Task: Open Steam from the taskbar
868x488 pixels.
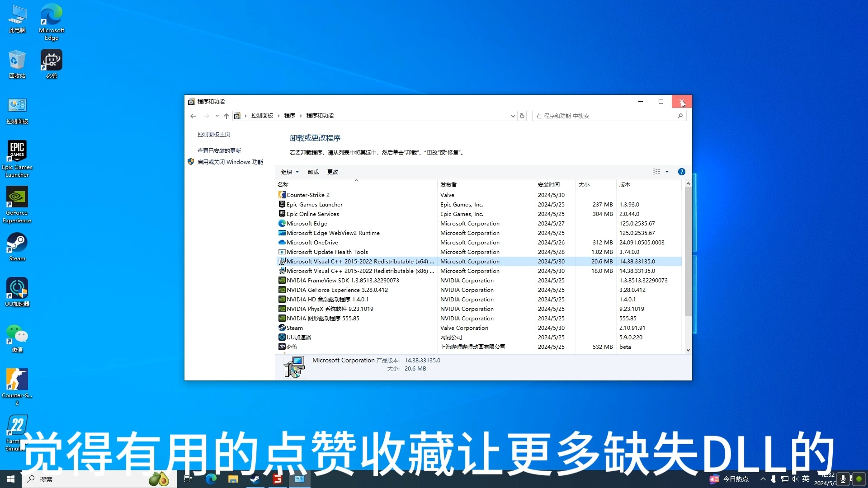Action: click(x=255, y=479)
